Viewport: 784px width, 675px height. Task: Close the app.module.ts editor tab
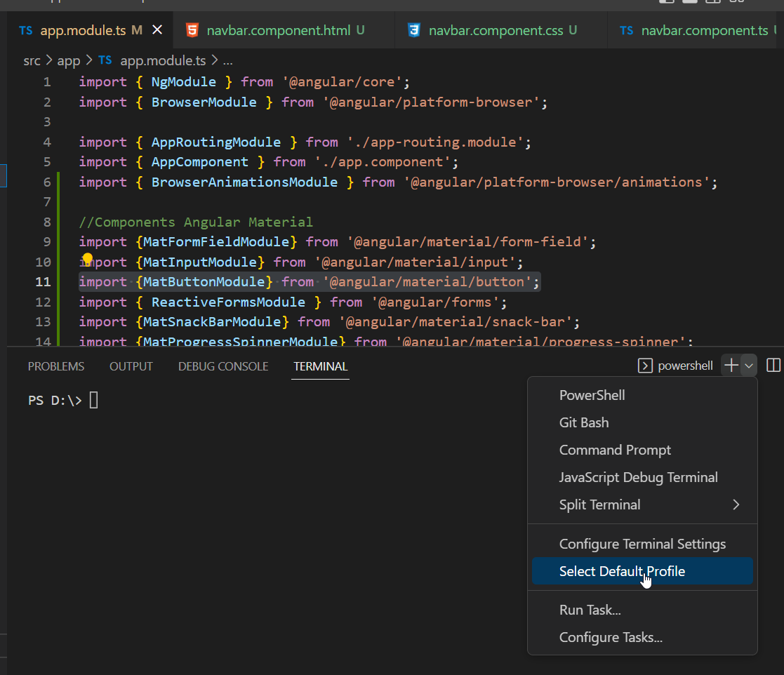coord(157,30)
